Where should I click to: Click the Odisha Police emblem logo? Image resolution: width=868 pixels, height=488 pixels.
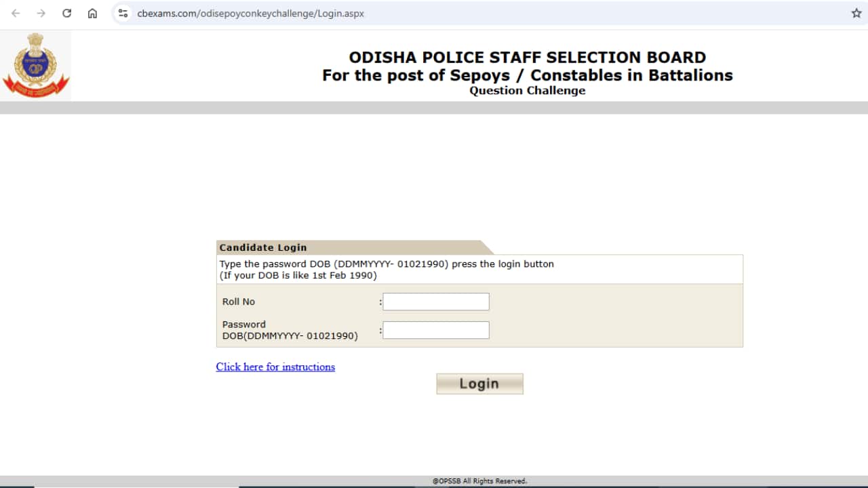coord(36,64)
